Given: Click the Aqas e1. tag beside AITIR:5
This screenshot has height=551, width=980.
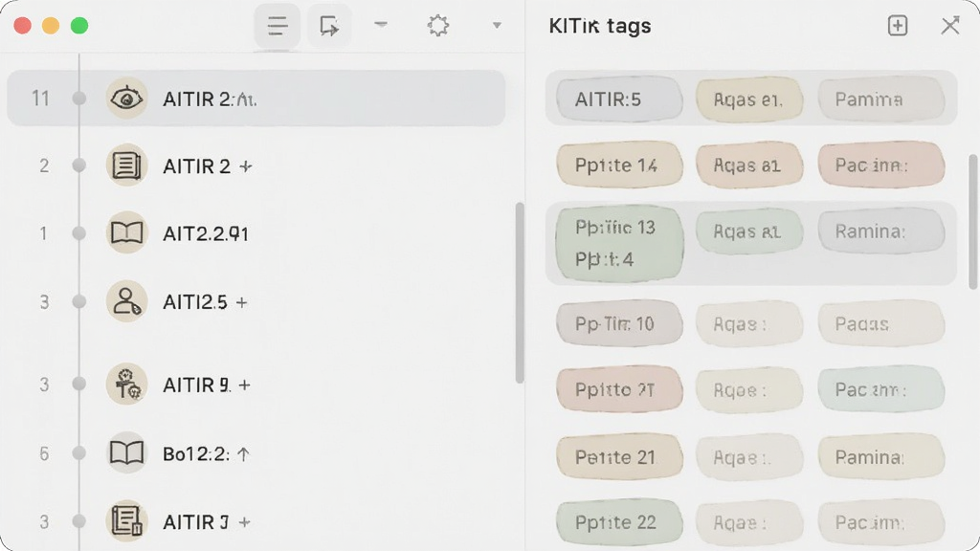Looking at the screenshot, I should click(749, 99).
